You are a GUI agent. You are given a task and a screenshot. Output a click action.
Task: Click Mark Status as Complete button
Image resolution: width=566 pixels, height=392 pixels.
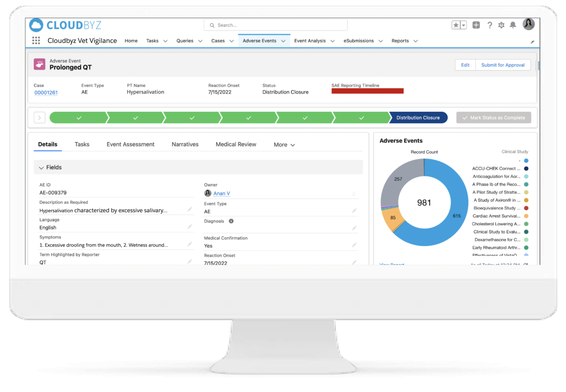click(x=494, y=118)
